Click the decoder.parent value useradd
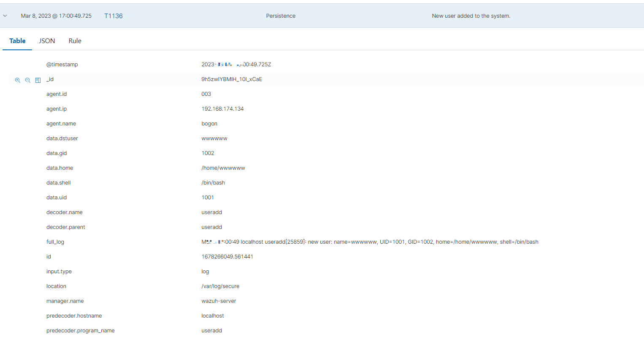 pyautogui.click(x=211, y=227)
